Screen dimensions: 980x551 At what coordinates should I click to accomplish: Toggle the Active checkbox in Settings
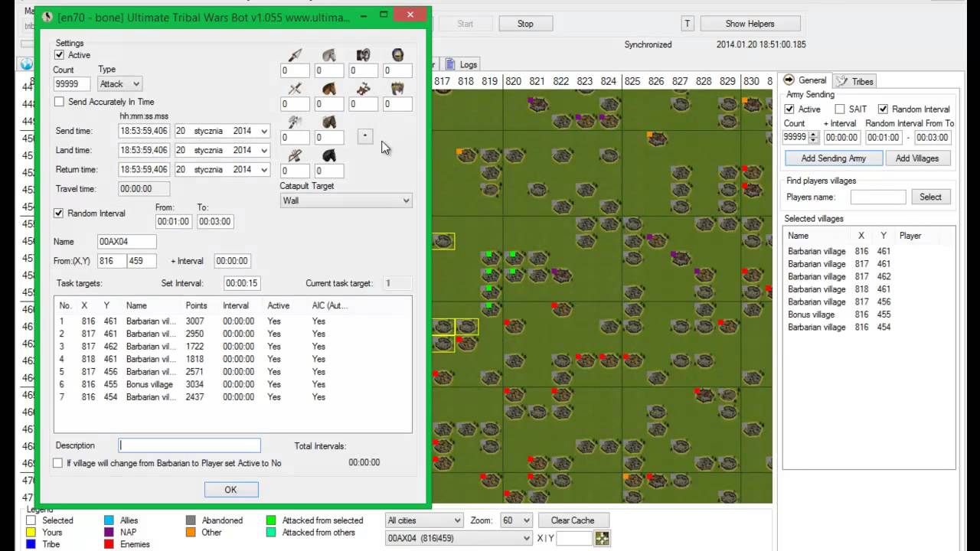pos(59,55)
